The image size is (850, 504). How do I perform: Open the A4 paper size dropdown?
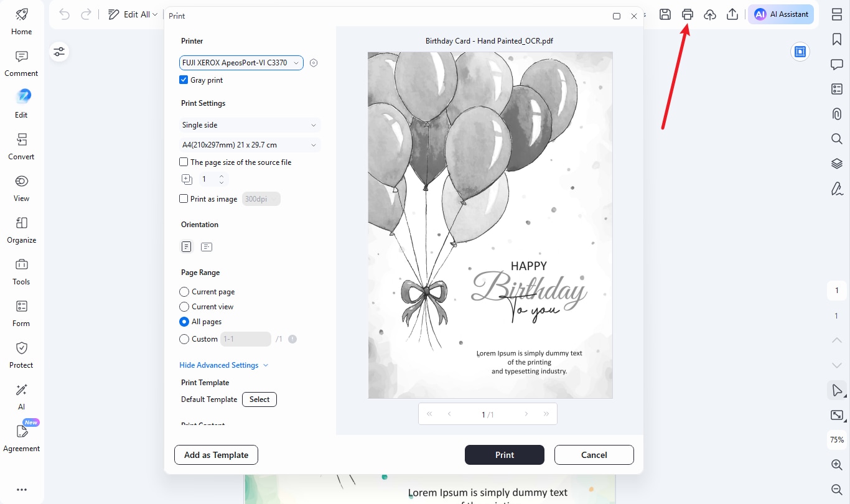tap(250, 145)
